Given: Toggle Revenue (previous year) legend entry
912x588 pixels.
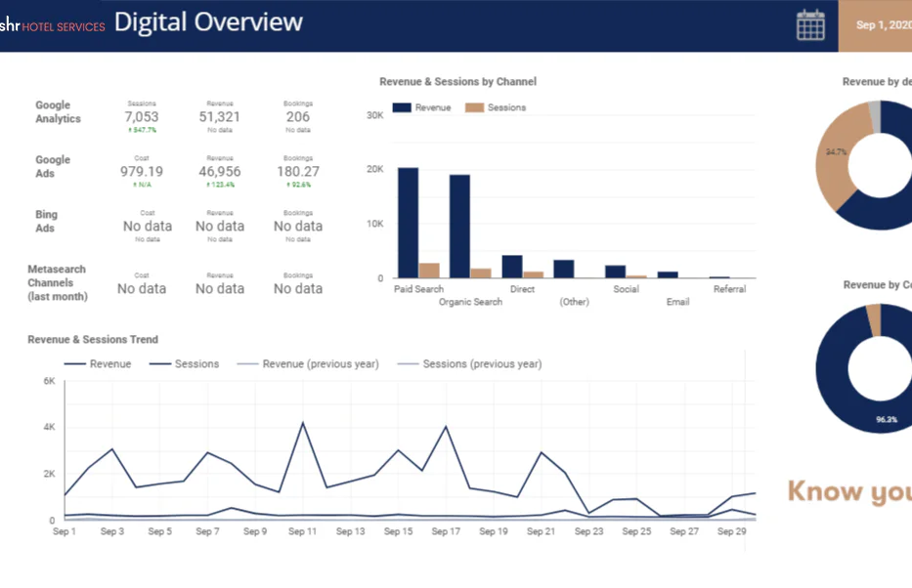Looking at the screenshot, I should pyautogui.click(x=308, y=363).
